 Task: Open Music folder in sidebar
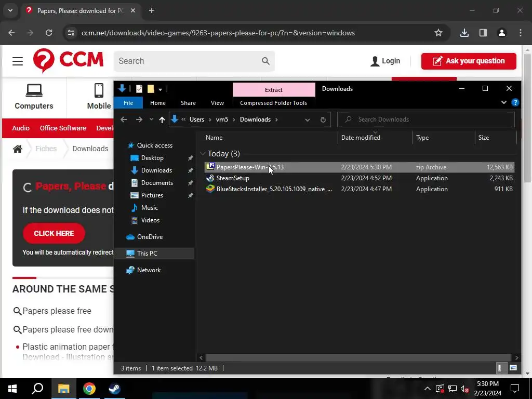point(149,208)
